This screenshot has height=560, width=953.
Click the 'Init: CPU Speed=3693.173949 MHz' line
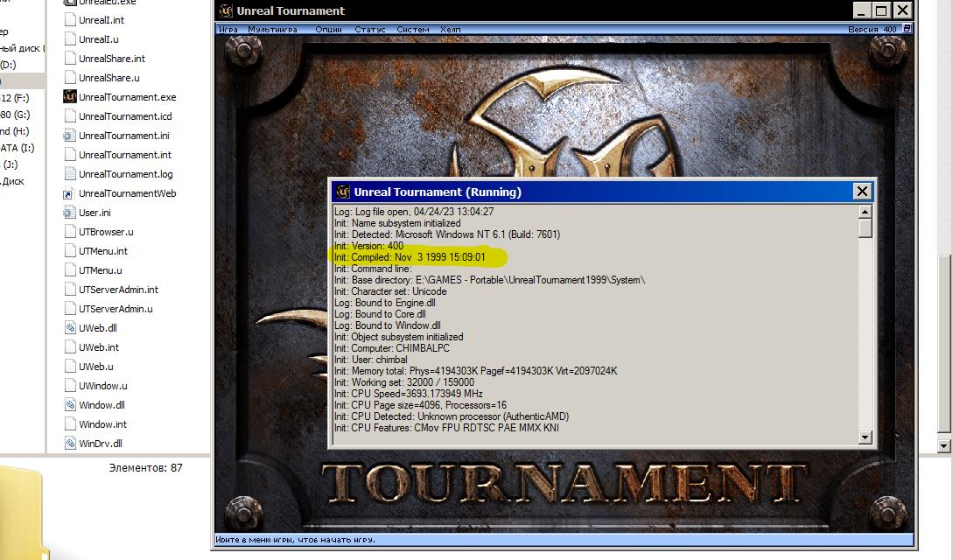[409, 394]
